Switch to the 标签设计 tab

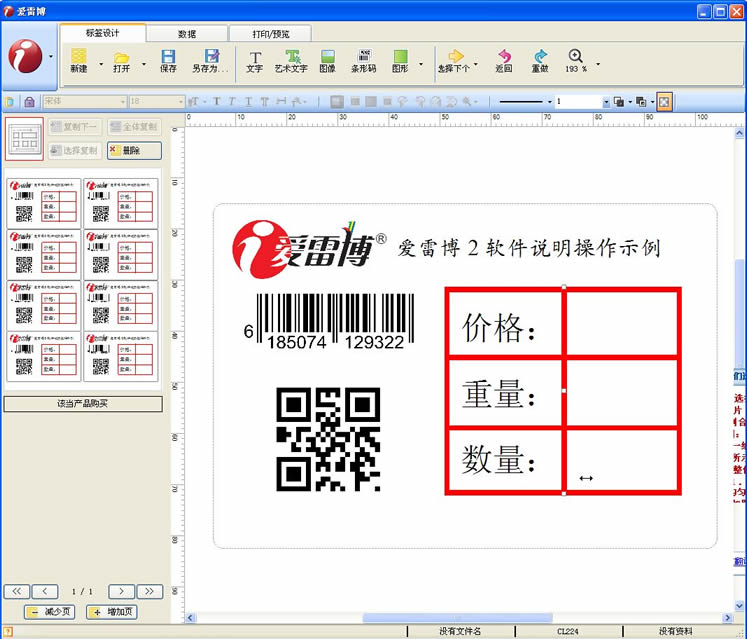click(x=102, y=33)
